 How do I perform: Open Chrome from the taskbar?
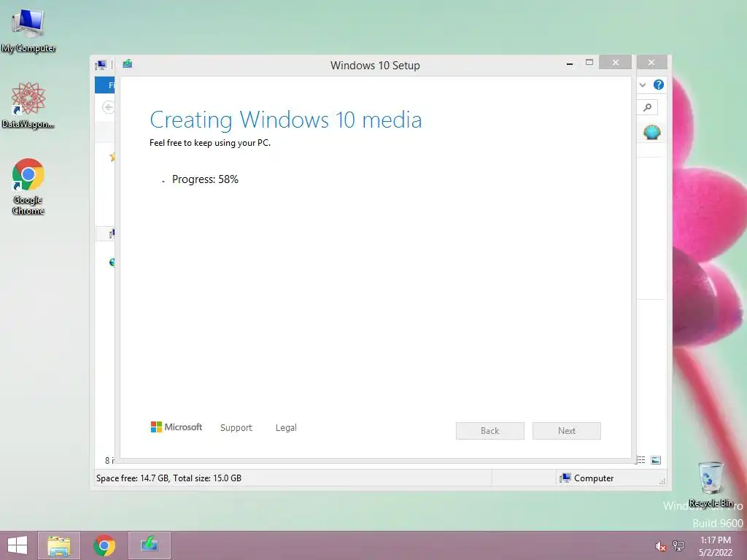click(104, 545)
